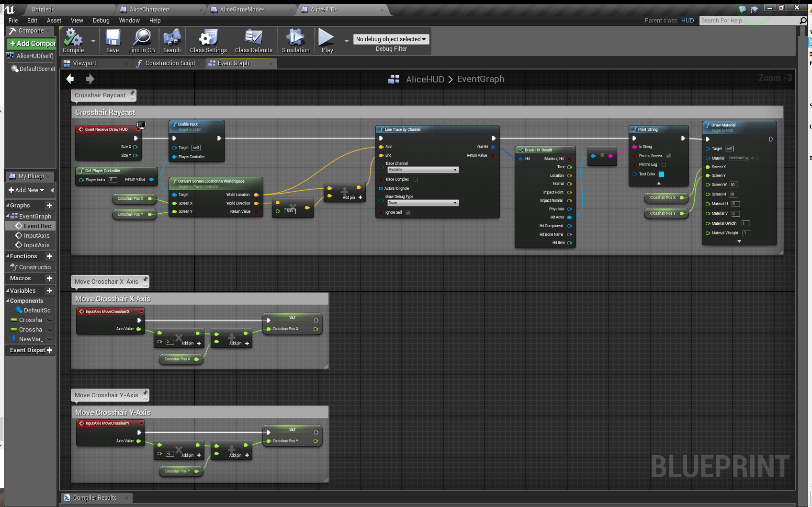Add a new function with plus icon
Image resolution: width=812 pixels, height=507 pixels.
[49, 256]
